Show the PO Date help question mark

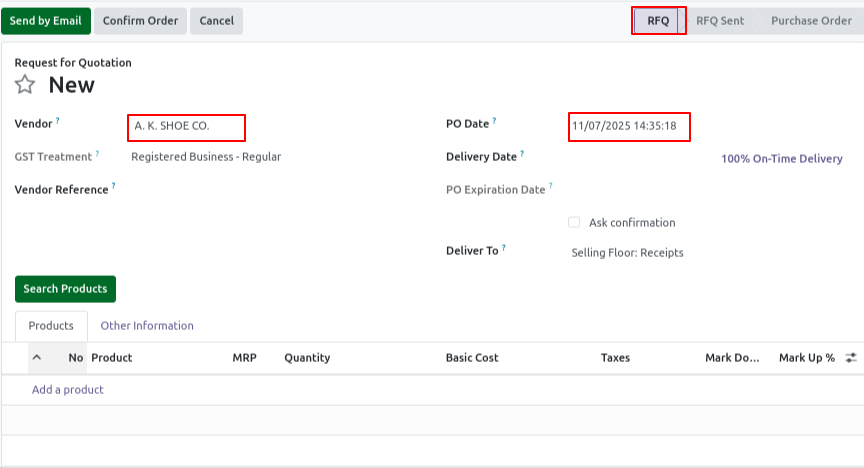tap(494, 120)
